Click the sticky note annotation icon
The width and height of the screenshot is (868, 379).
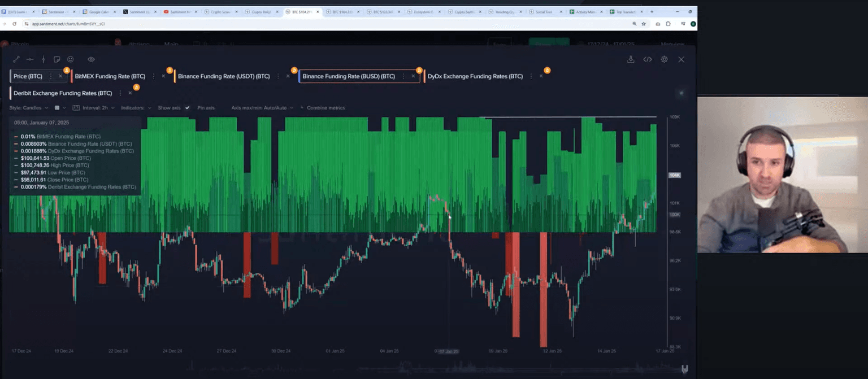57,59
